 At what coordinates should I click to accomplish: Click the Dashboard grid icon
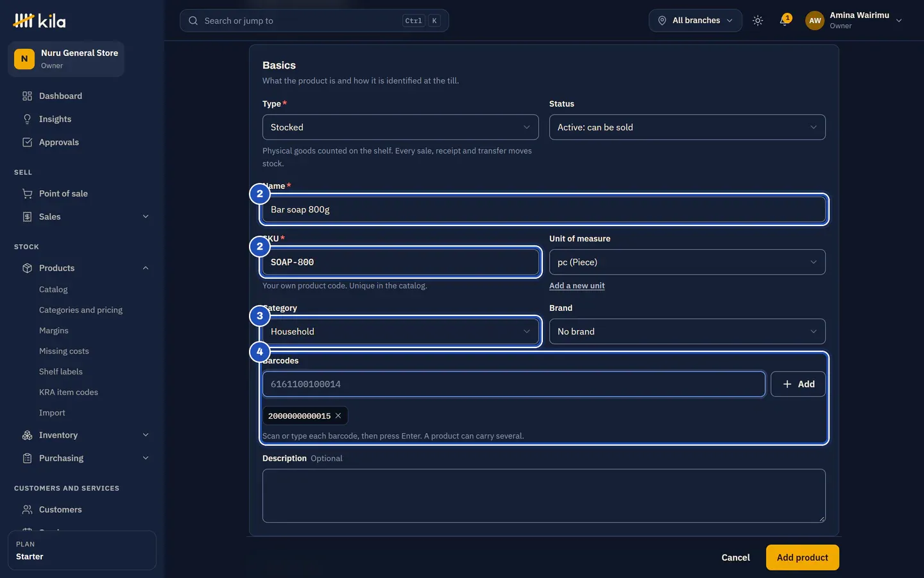click(x=27, y=96)
